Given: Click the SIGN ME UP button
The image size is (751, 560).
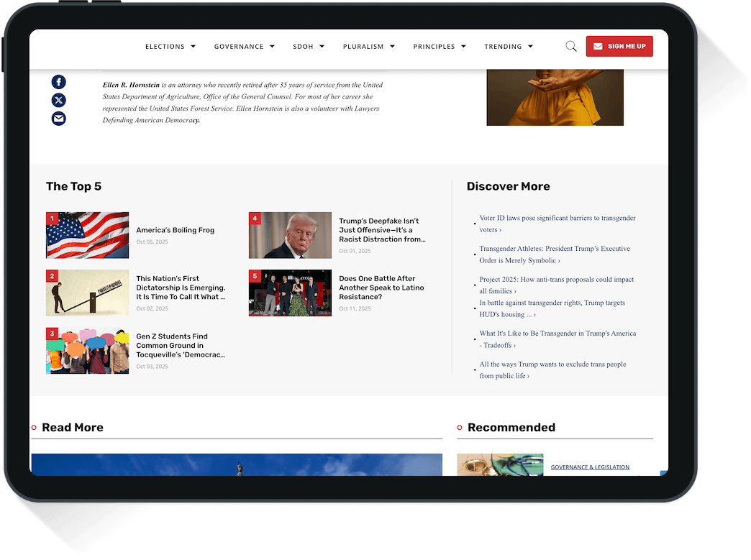Looking at the screenshot, I should click(x=619, y=45).
